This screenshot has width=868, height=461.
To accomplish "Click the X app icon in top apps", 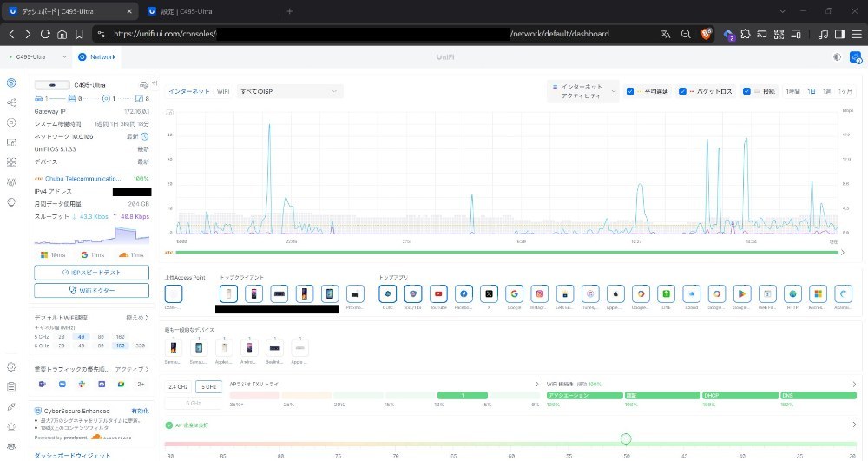I will point(489,293).
